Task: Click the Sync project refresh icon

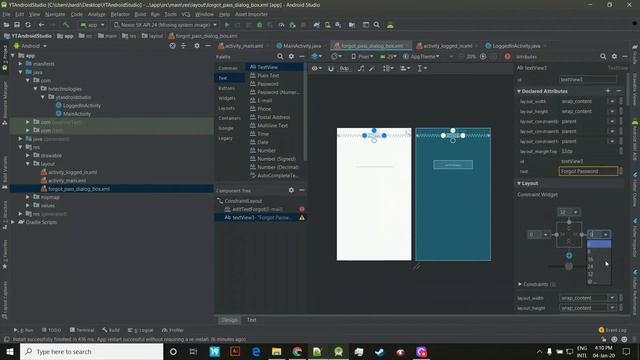Action: tap(28, 25)
